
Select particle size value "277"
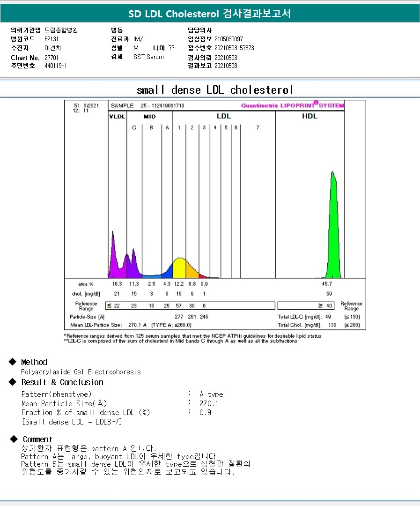pyautogui.click(x=179, y=317)
